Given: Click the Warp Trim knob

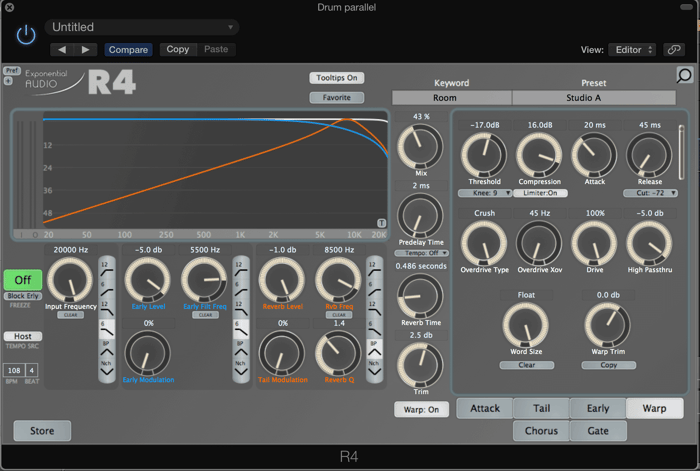Looking at the screenshot, I should (608, 325).
